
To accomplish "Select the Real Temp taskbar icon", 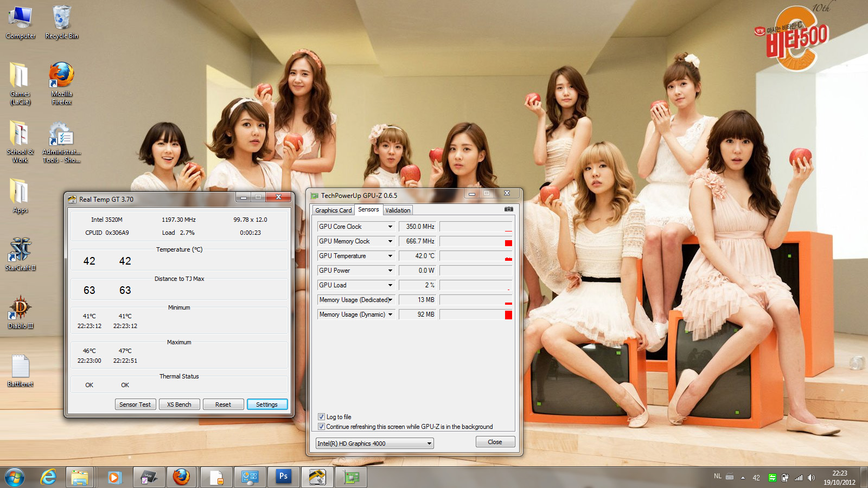I will click(317, 477).
